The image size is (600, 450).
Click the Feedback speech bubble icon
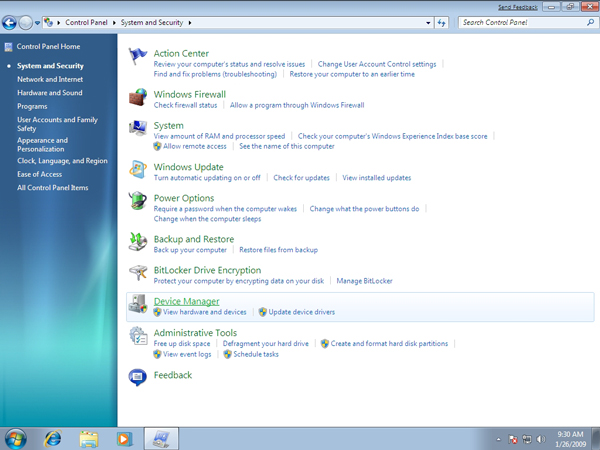click(x=138, y=376)
